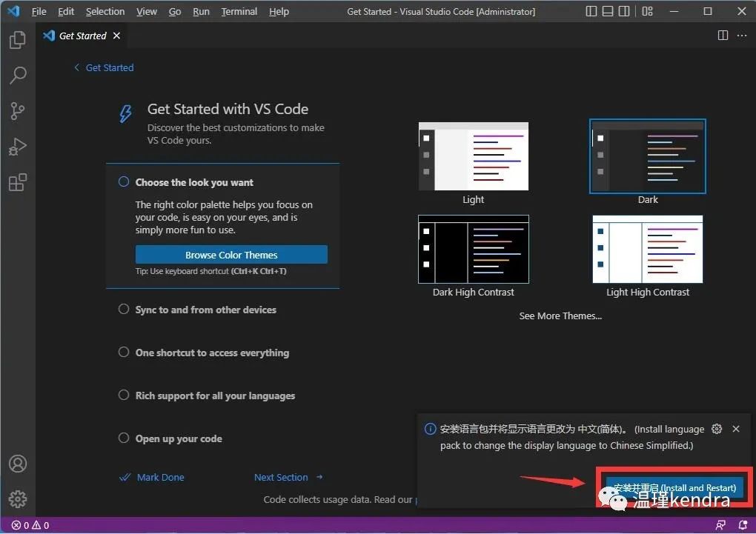The image size is (756, 534).
Task: Switch to the Get Started editor tab
Action: pyautogui.click(x=82, y=36)
